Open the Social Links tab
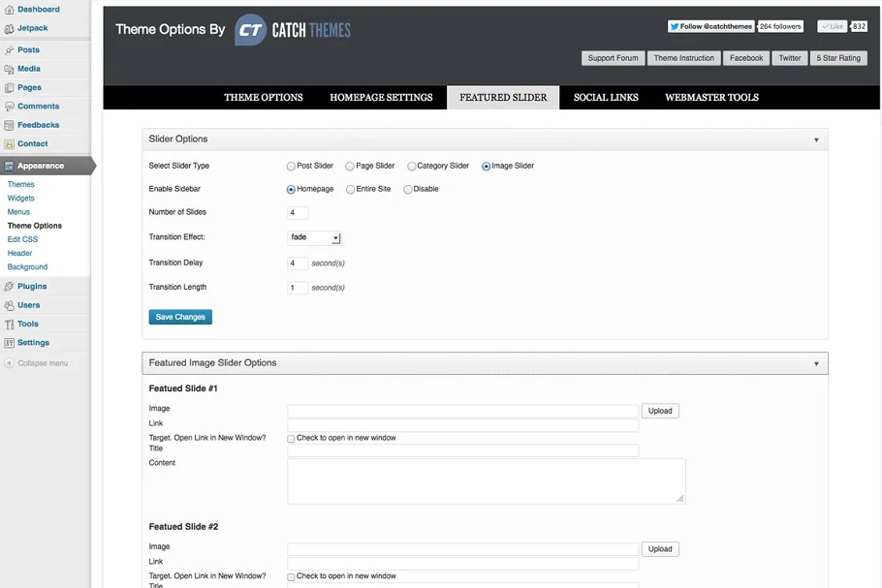 (606, 98)
